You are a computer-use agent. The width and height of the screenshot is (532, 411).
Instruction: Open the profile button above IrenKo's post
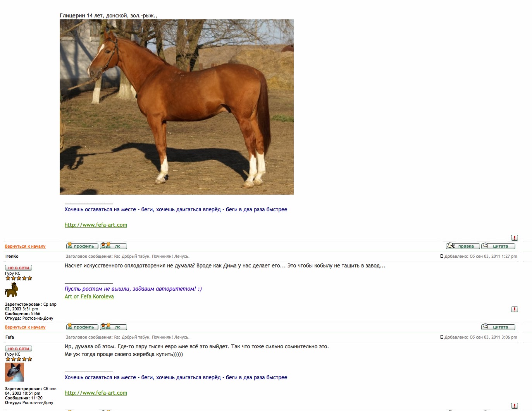[82, 246]
